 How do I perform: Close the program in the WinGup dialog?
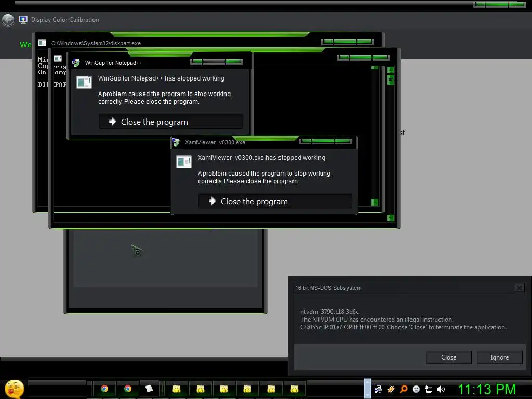pos(171,122)
